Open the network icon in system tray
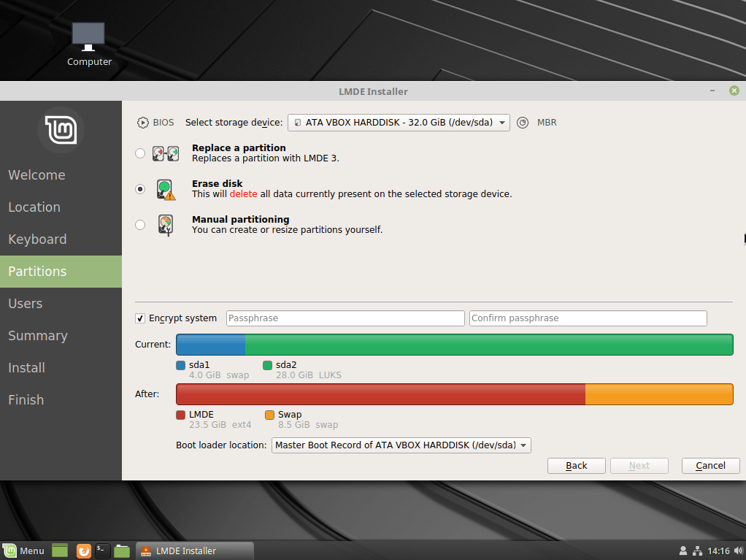Viewport: 746px width, 560px height. point(697,551)
